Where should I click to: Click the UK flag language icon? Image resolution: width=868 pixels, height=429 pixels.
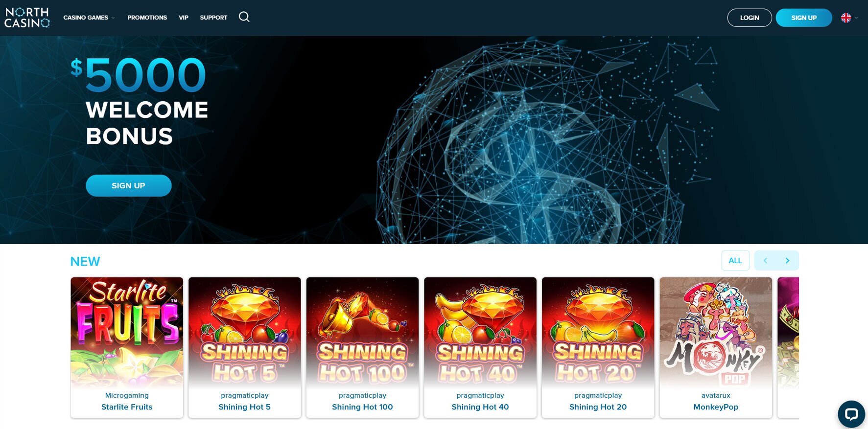[x=845, y=18]
